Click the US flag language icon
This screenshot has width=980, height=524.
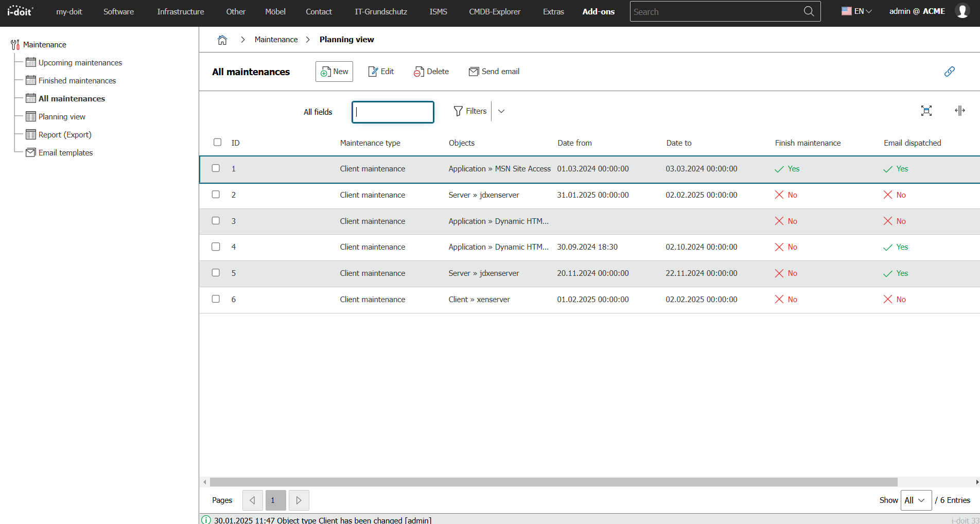pos(847,11)
